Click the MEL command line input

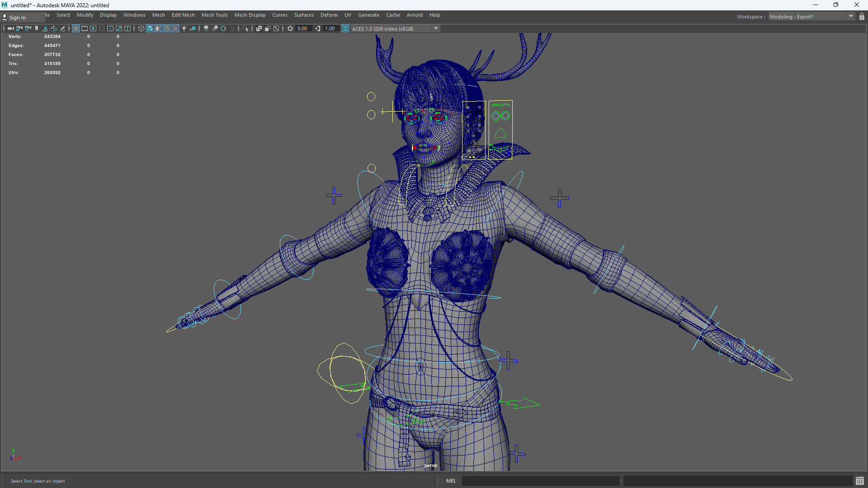click(541, 481)
